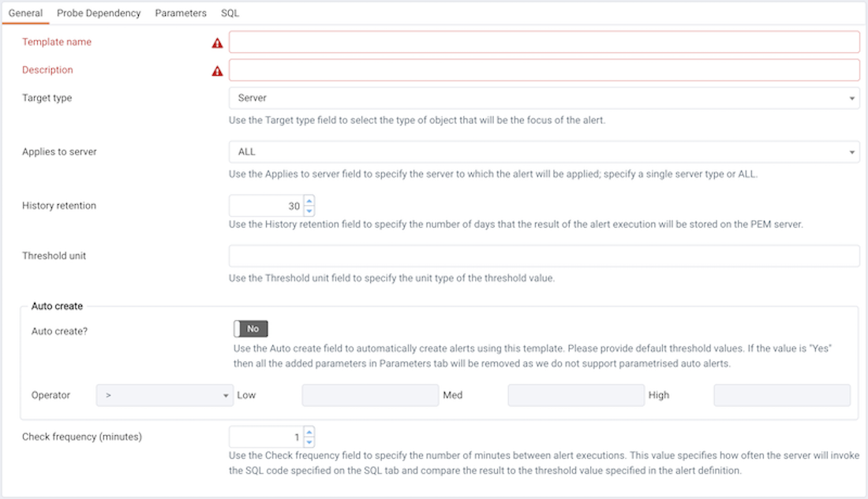The height and width of the screenshot is (499, 868).
Task: Click the 'Auto create?' label
Action: coord(59,331)
